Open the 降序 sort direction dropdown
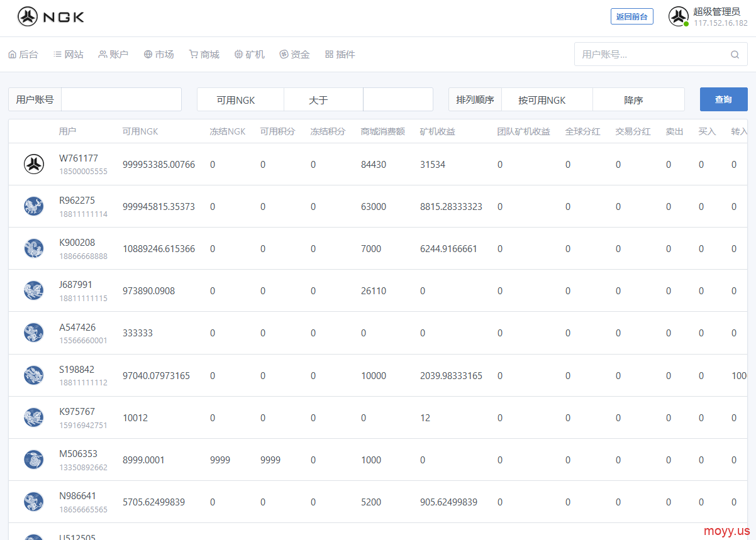This screenshot has height=540, width=756. [638, 99]
